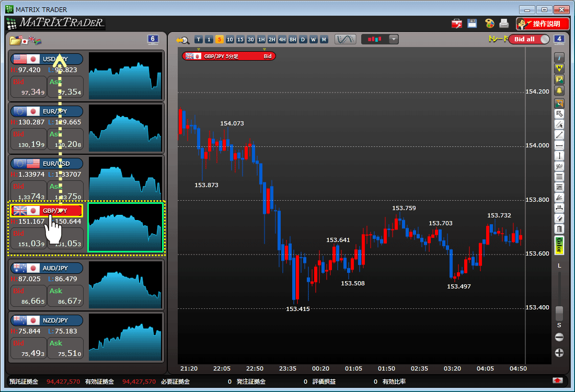Select the W weekly timeframe

coord(313,40)
